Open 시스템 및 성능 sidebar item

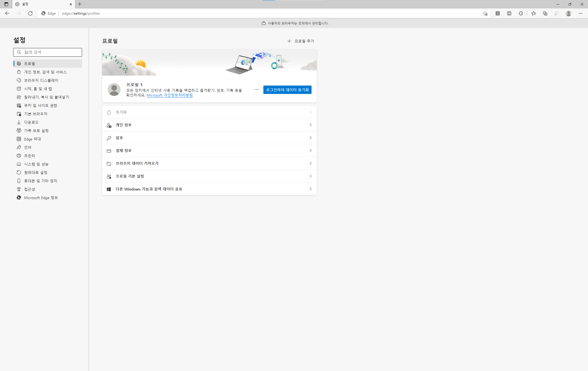36,164
